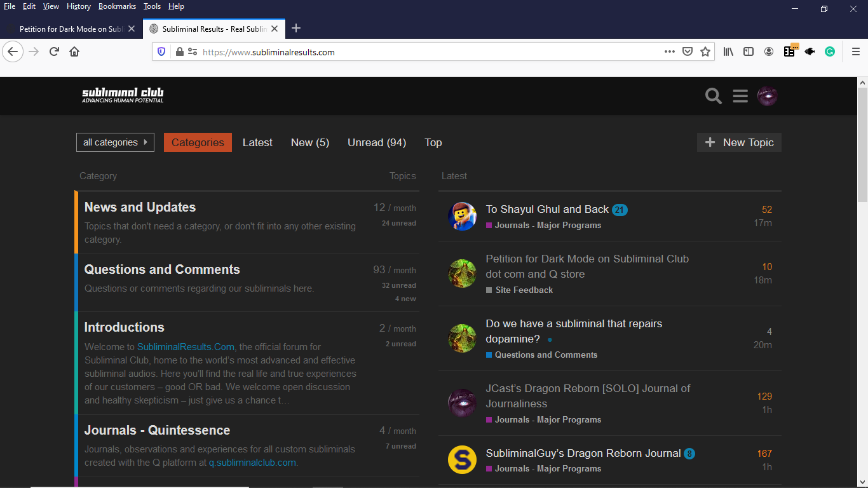The image size is (868, 488).
Task: Open the Tools menu
Action: point(152,6)
